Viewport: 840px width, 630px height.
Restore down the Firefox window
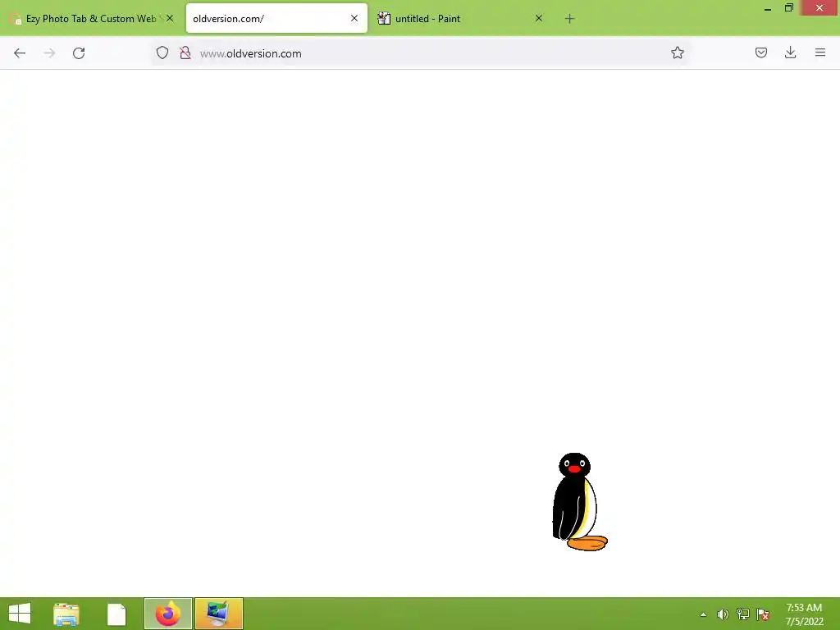[788, 7]
